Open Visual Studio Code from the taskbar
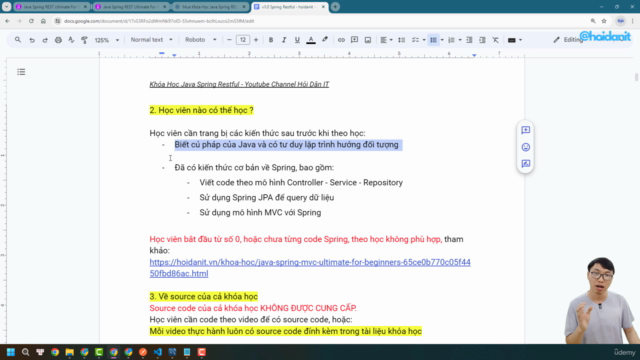Image resolution: width=640 pixels, height=360 pixels. point(158,352)
